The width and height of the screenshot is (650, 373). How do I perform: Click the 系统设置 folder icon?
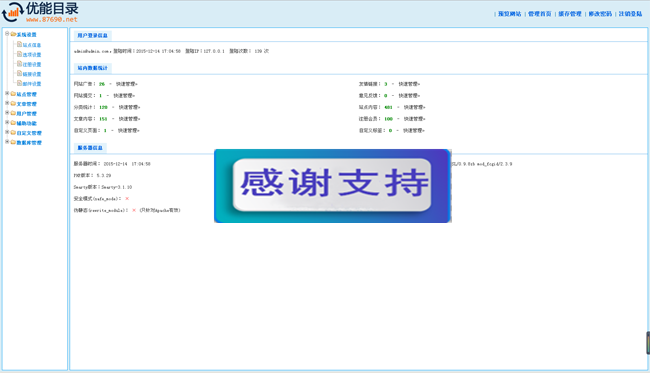click(x=13, y=34)
